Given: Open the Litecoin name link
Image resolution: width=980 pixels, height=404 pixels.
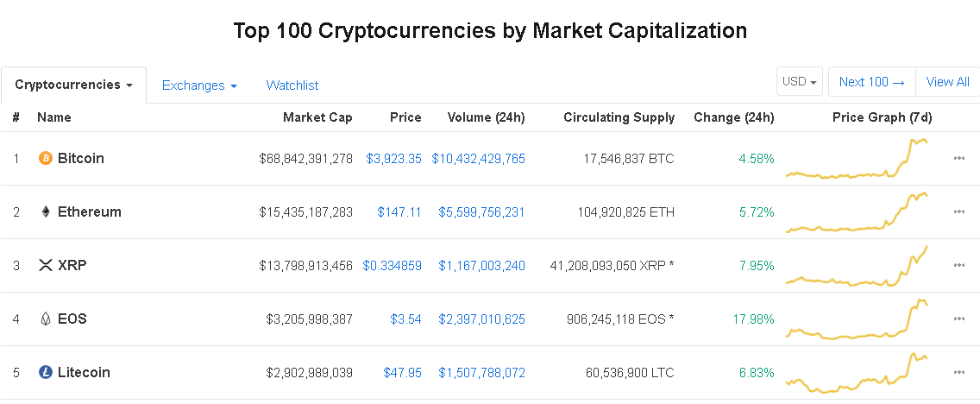Looking at the screenshot, I should pyautogui.click(x=84, y=373).
